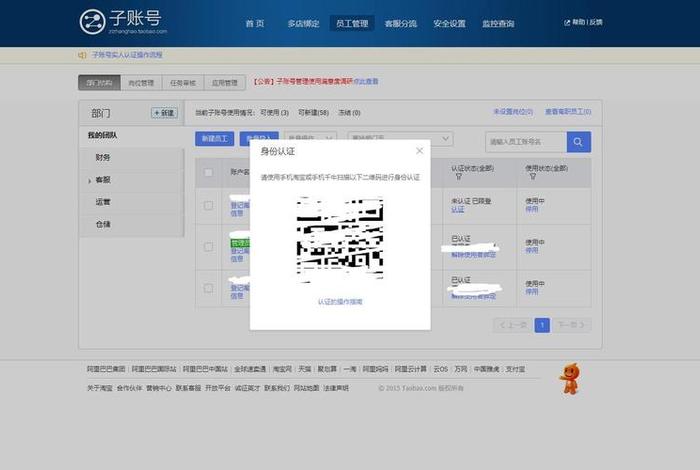This screenshot has height=470, width=700.
Task: Focus the employee account name search field
Action: coord(526,142)
